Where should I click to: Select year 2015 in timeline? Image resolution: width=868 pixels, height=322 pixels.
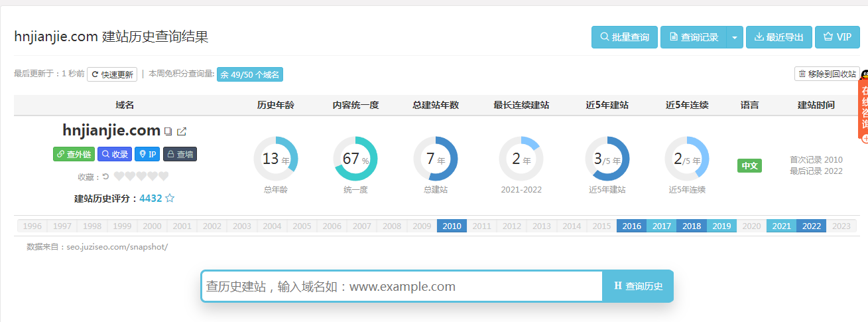pos(601,226)
